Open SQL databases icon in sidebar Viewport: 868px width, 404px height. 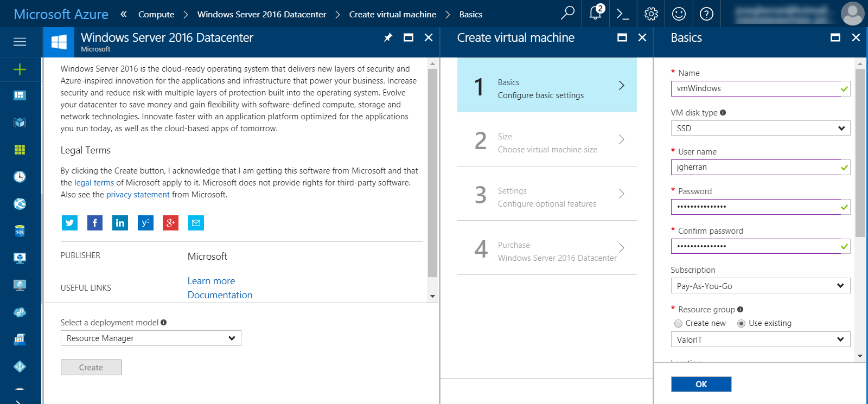[x=20, y=231]
